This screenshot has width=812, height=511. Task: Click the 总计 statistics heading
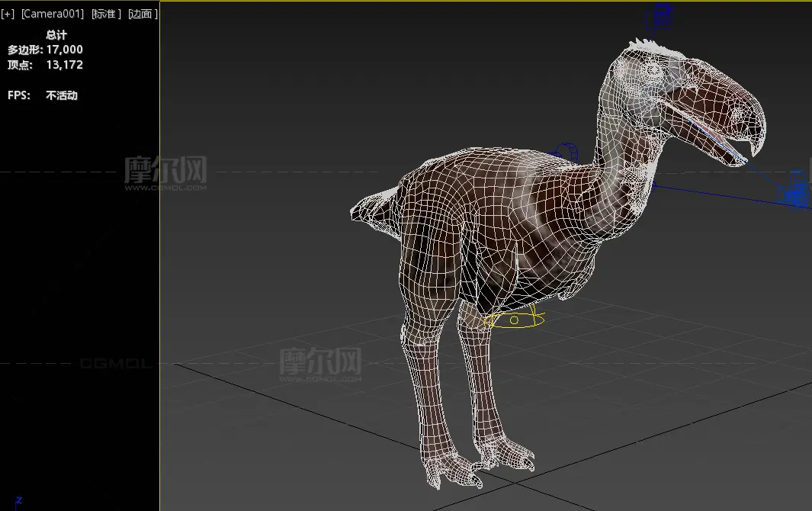(56, 35)
